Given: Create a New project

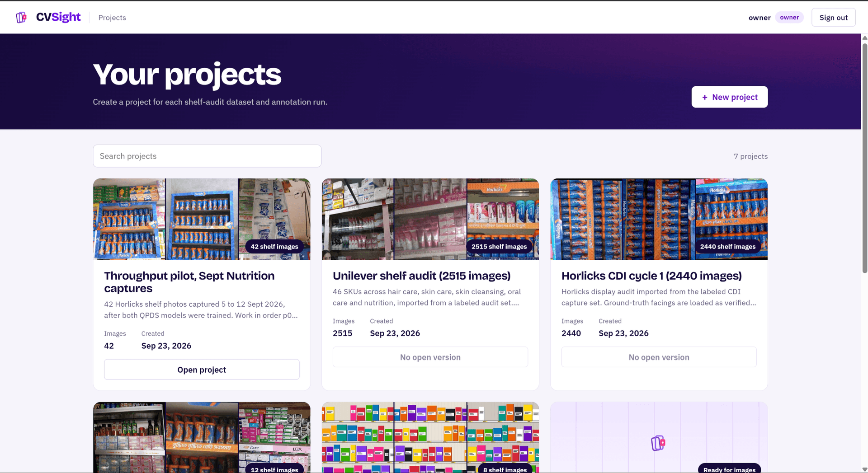Looking at the screenshot, I should click(x=729, y=97).
